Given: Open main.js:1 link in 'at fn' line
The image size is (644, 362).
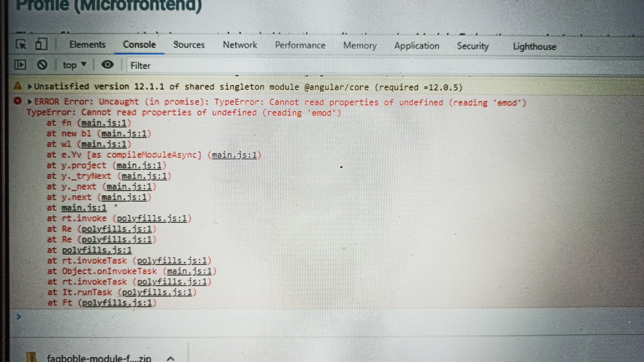Looking at the screenshot, I should (x=104, y=123).
